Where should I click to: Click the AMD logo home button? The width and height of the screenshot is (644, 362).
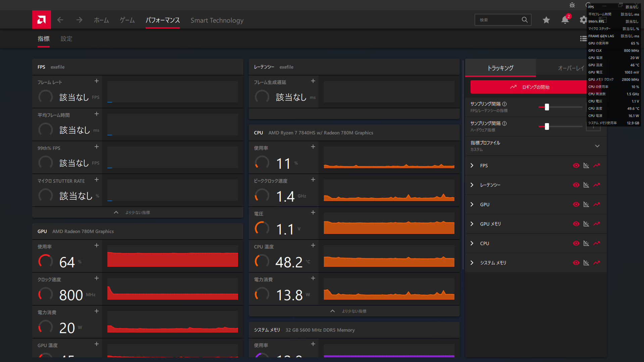point(41,20)
